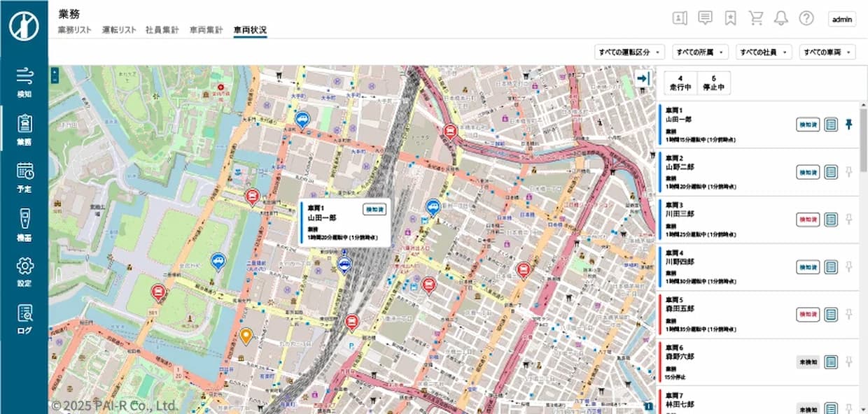Viewport: 868px width, 414px height.
Task: Open the 機器 device icon in sidebar
Action: click(24, 224)
